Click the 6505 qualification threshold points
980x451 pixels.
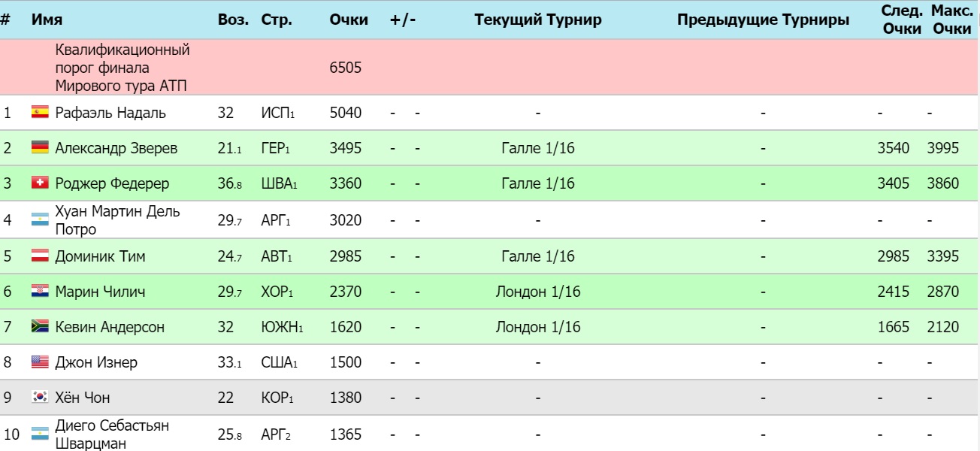click(x=346, y=68)
